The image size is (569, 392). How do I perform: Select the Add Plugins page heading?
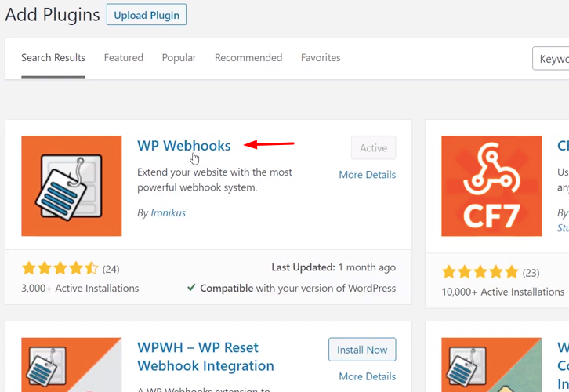(x=53, y=15)
